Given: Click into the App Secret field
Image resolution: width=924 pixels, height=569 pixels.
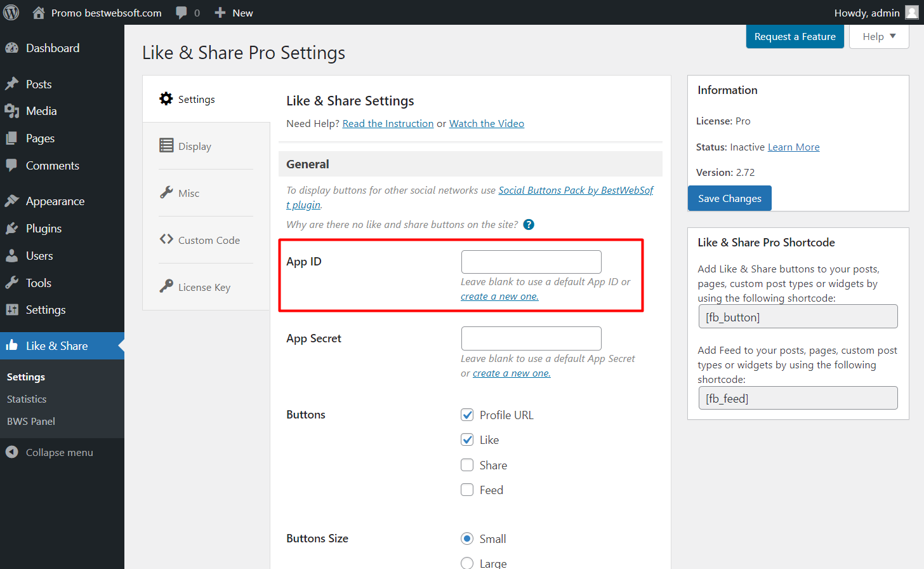Looking at the screenshot, I should pyautogui.click(x=531, y=338).
